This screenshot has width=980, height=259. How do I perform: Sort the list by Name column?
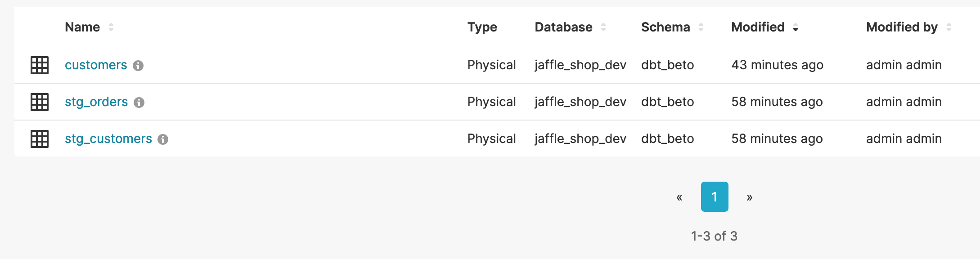pos(111,27)
